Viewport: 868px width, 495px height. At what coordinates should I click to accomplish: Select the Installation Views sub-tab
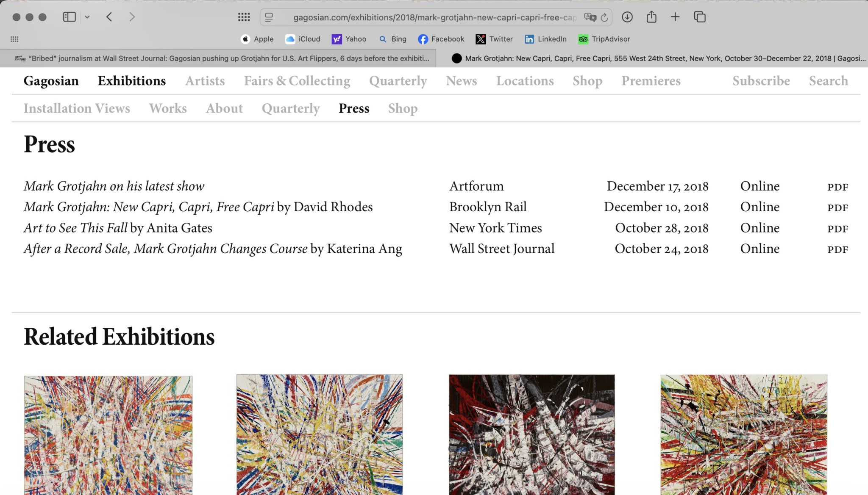point(77,108)
